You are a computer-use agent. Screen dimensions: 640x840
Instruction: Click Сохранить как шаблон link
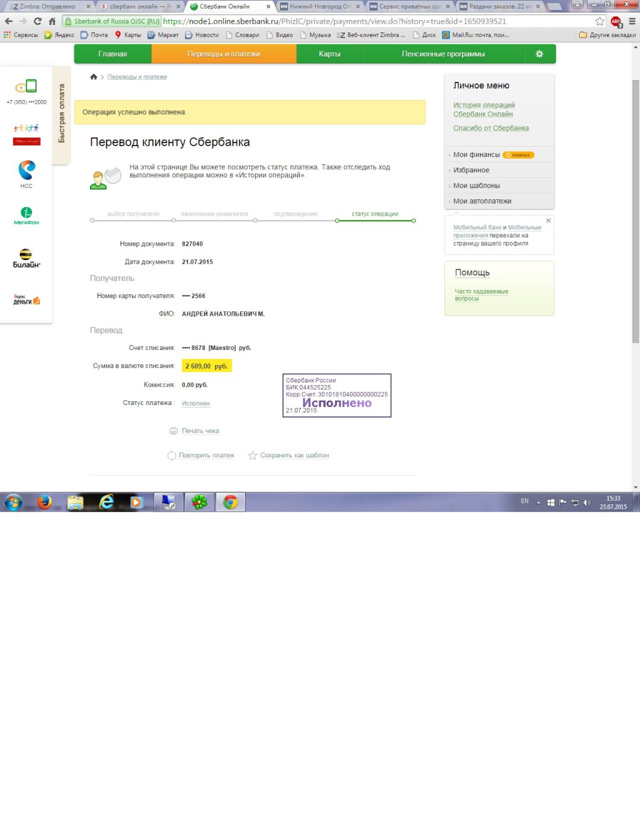click(294, 456)
